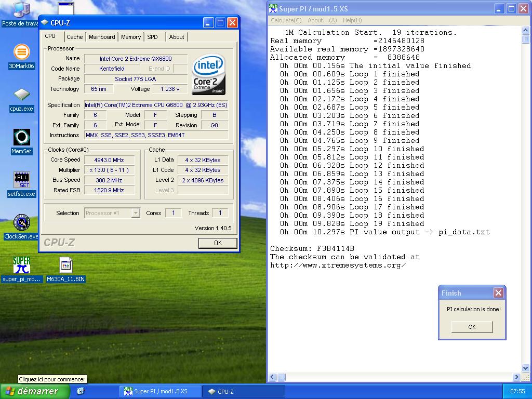This screenshot has height=399, width=532.
Task: Open About...(A) menu in Super PI
Action: pos(322,20)
